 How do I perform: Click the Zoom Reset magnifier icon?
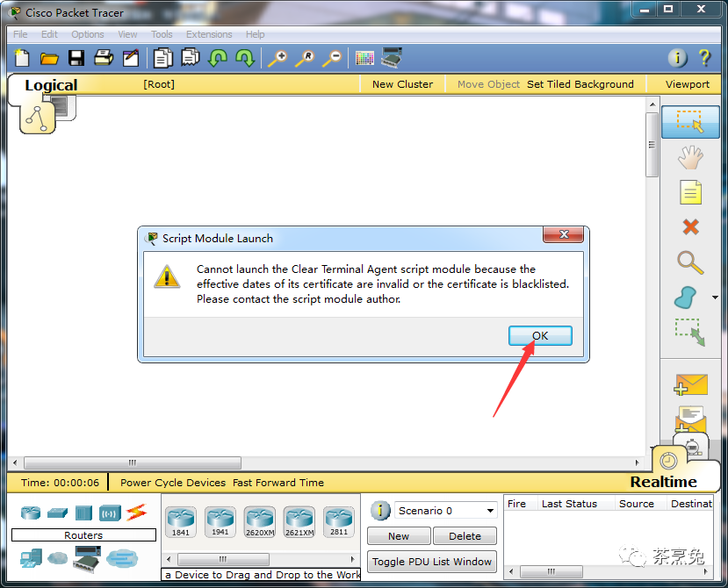point(305,59)
